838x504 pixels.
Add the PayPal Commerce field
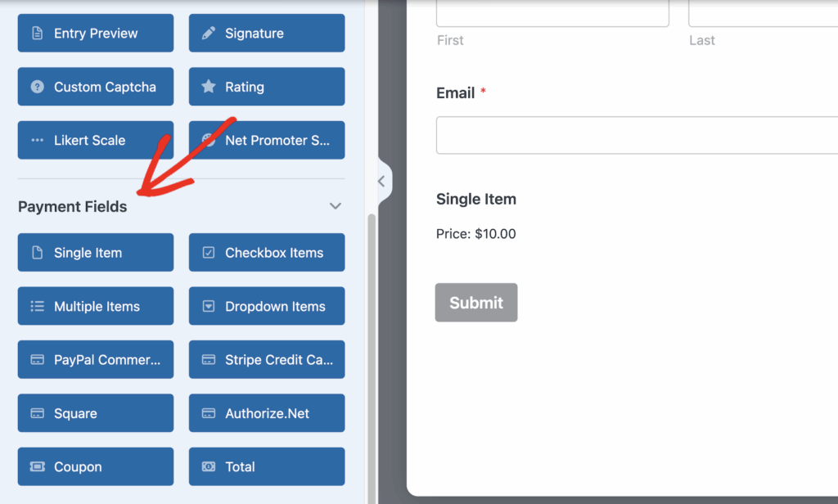click(96, 360)
